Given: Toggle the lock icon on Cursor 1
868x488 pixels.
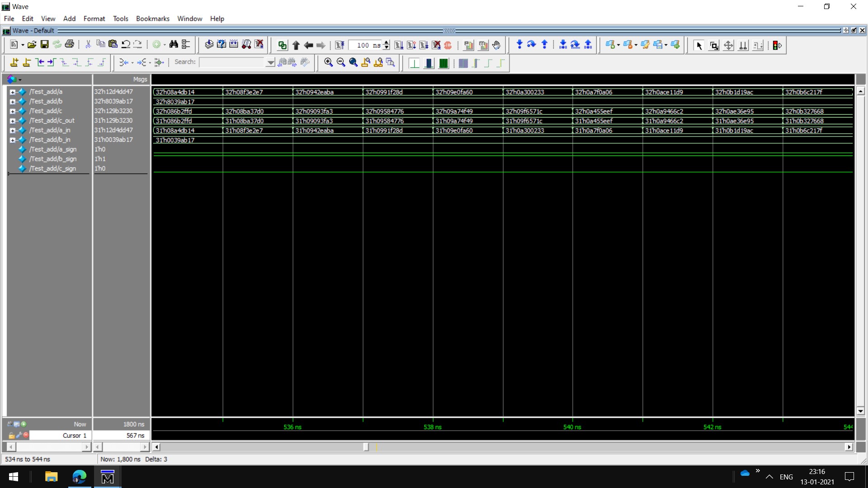Looking at the screenshot, I should pos(12,436).
